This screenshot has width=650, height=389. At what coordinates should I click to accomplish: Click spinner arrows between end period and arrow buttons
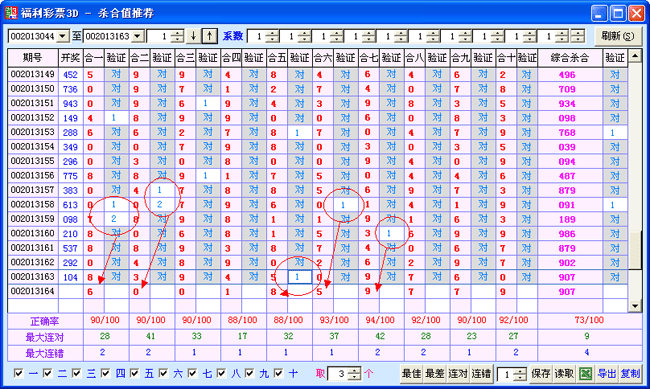(177, 36)
